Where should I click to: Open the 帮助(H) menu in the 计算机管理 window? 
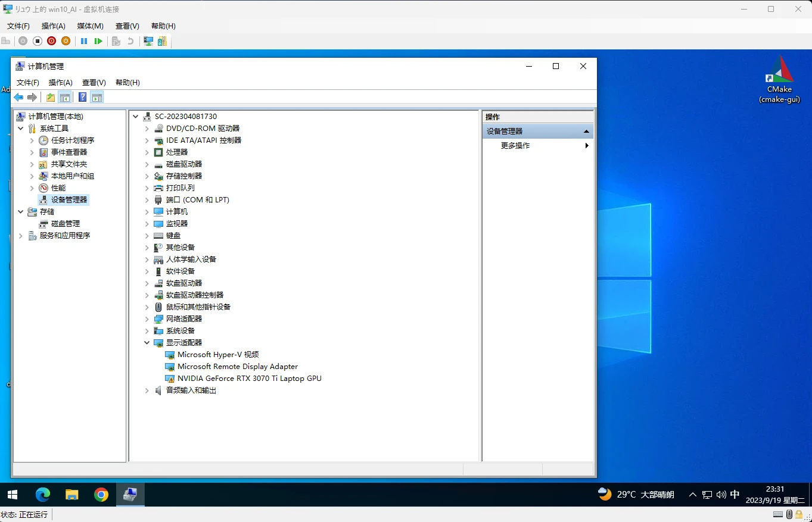tap(127, 83)
